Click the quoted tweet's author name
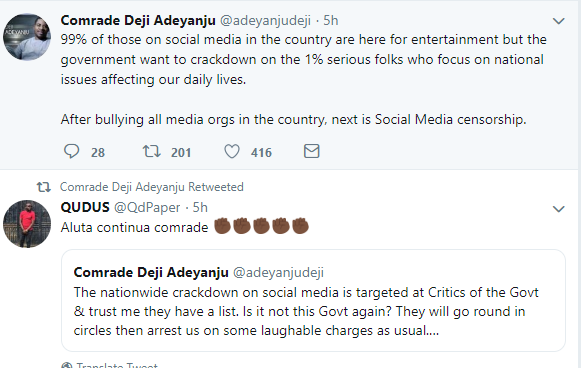 pyautogui.click(x=151, y=272)
